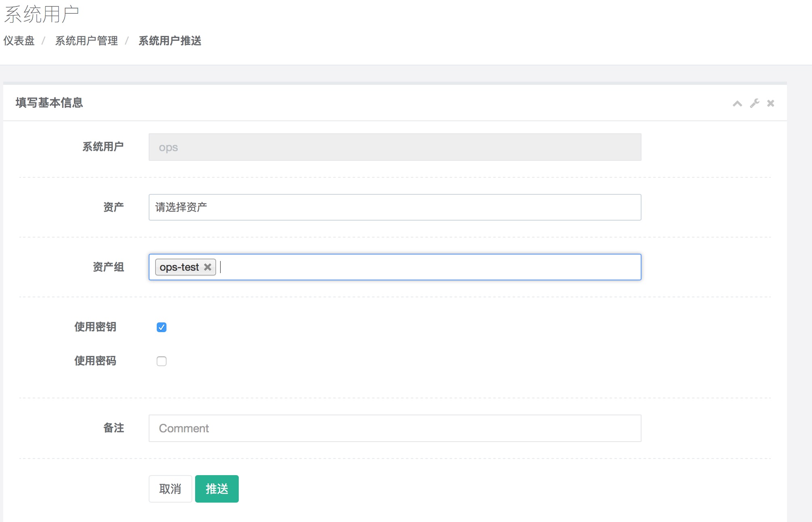Viewport: 812px width, 522px height.
Task: Open the 资产组 multi-select field
Action: point(428,267)
